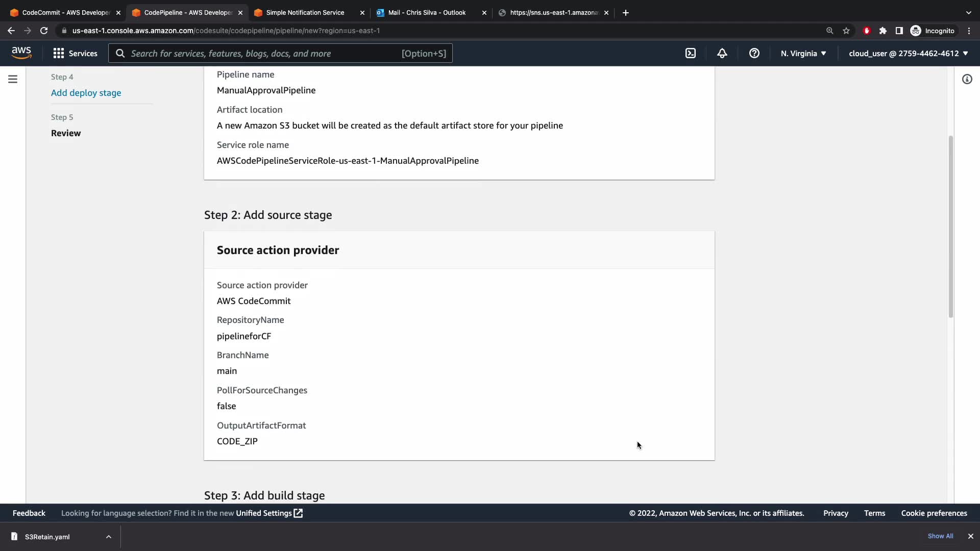Open the Services menu
Screen dimensions: 980x551
pos(76,54)
